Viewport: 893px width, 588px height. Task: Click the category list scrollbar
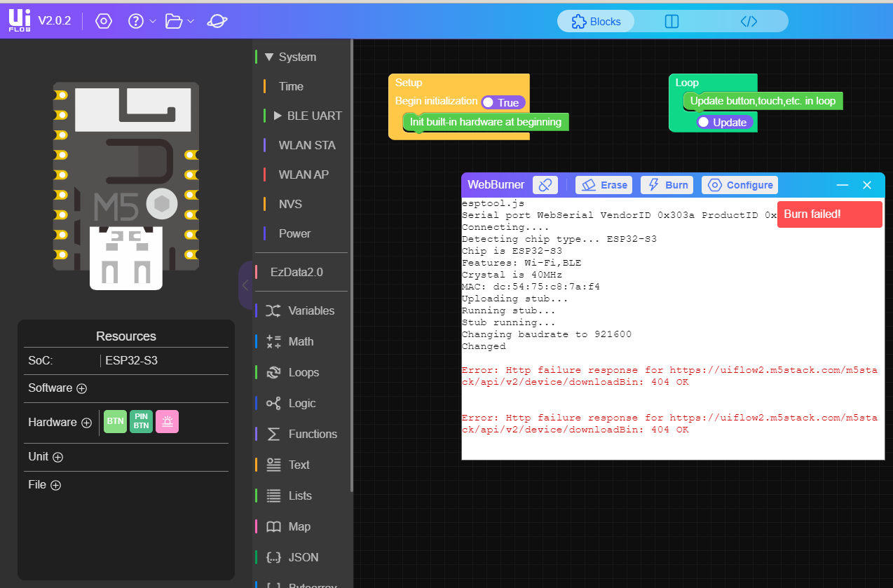click(x=352, y=266)
